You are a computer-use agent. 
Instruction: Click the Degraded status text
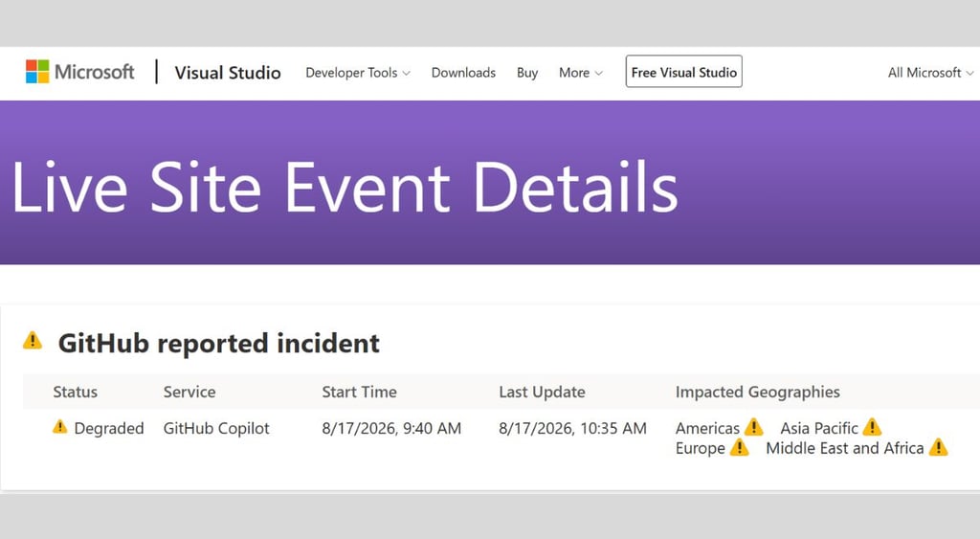click(109, 428)
